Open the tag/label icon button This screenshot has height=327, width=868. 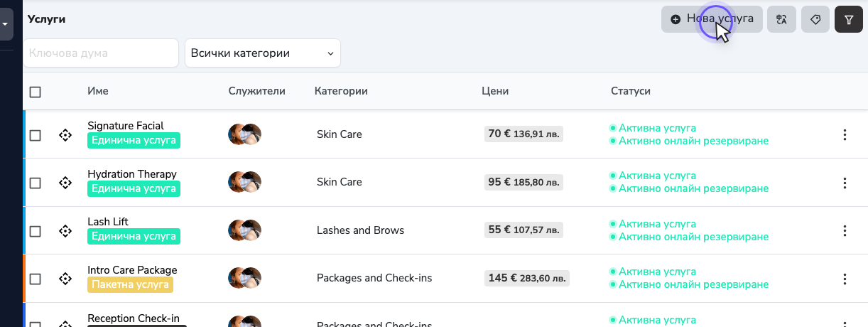(815, 19)
